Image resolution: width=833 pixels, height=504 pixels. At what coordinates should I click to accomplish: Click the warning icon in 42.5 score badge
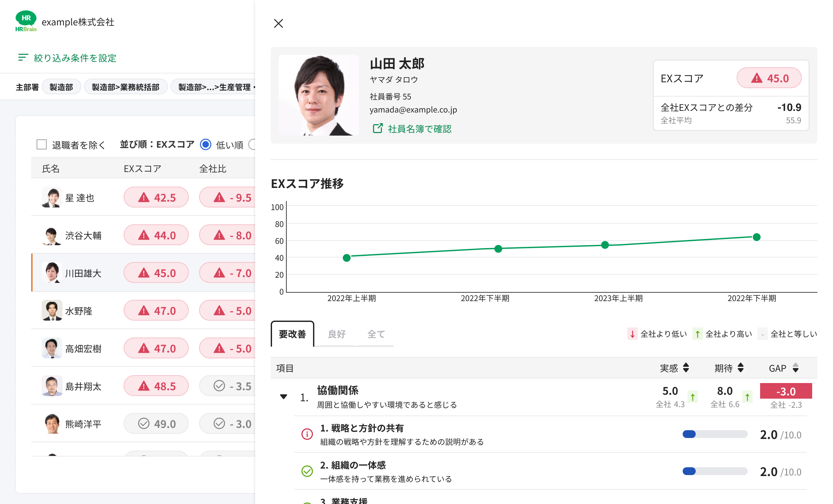[144, 197]
